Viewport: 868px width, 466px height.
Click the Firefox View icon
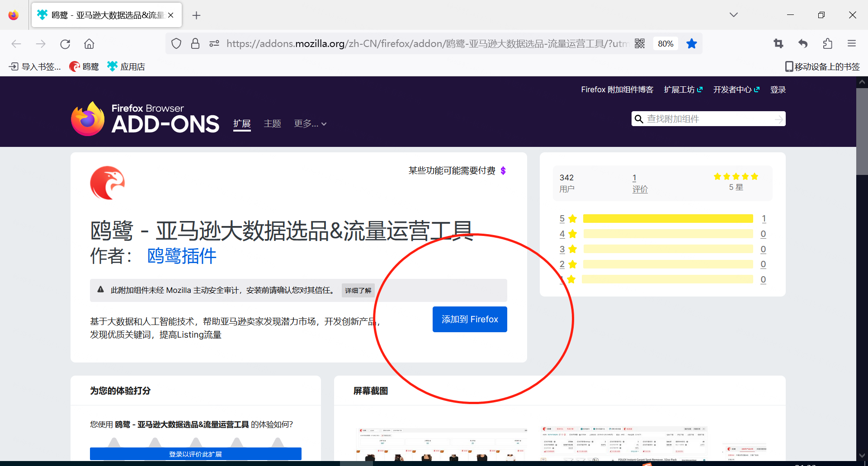[14, 15]
